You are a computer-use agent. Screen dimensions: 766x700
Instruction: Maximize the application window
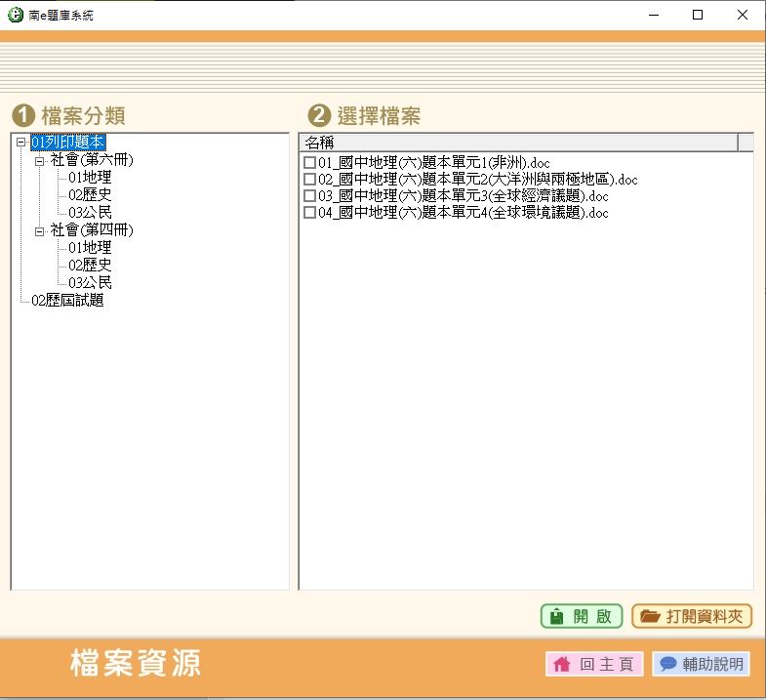697,15
